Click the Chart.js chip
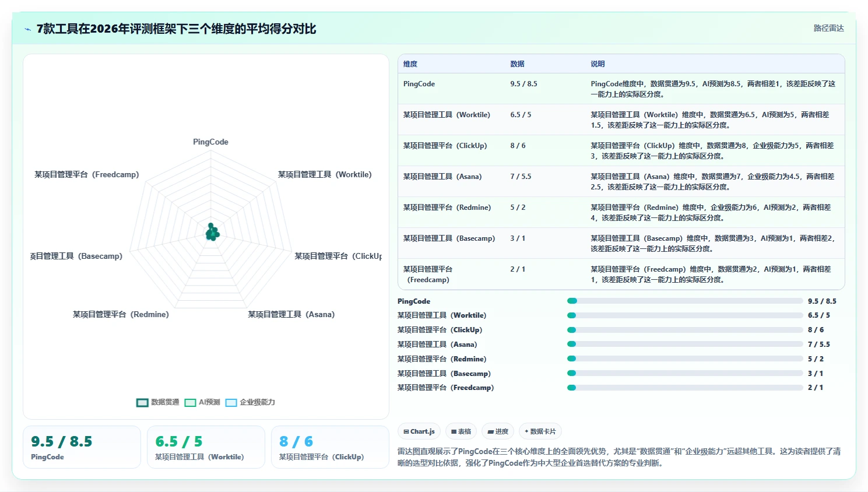The image size is (868, 492). 419,431
